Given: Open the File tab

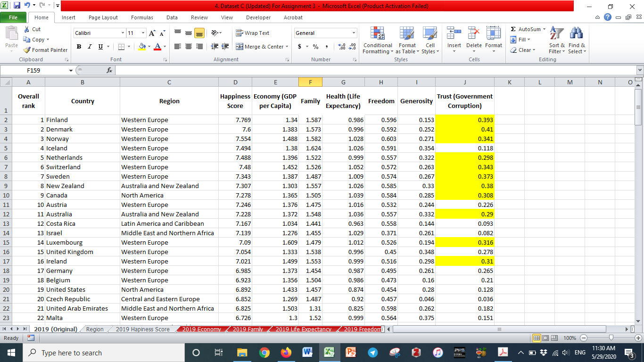Looking at the screenshot, I should point(13,17).
